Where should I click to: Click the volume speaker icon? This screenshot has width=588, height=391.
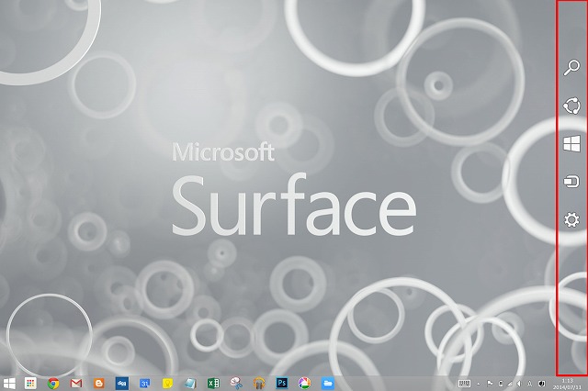coord(519,384)
